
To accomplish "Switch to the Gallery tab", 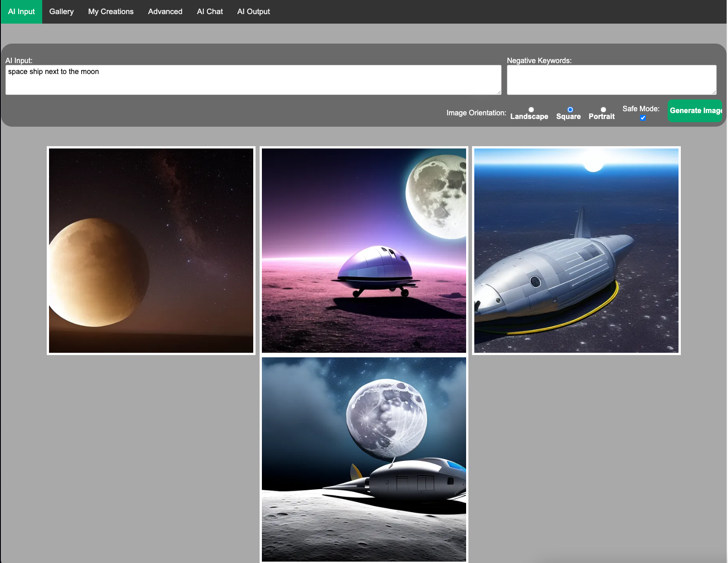I will (x=61, y=12).
